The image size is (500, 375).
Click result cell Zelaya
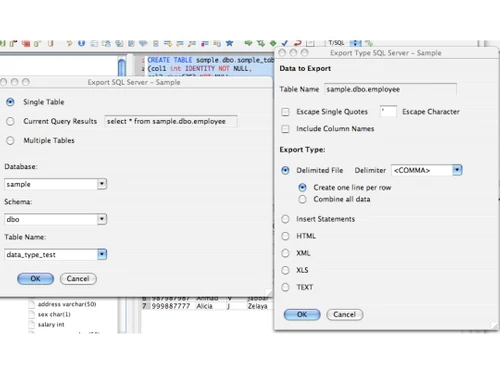click(x=257, y=306)
